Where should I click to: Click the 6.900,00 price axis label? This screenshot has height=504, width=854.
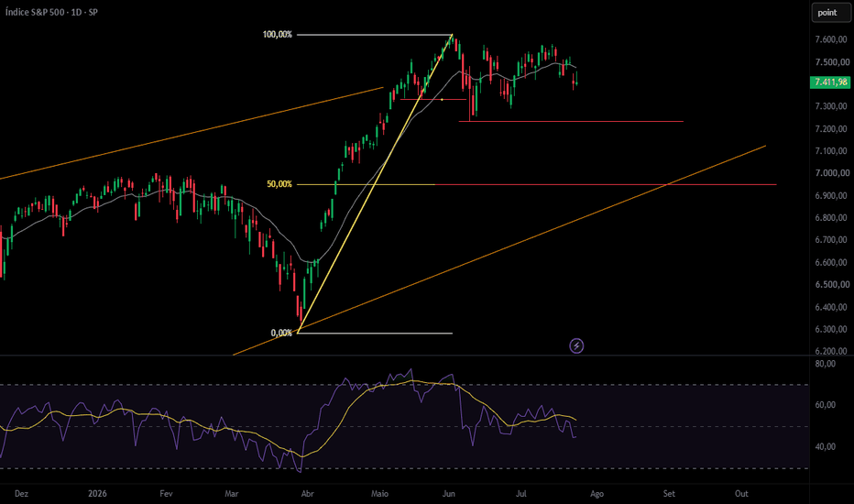coord(832,195)
